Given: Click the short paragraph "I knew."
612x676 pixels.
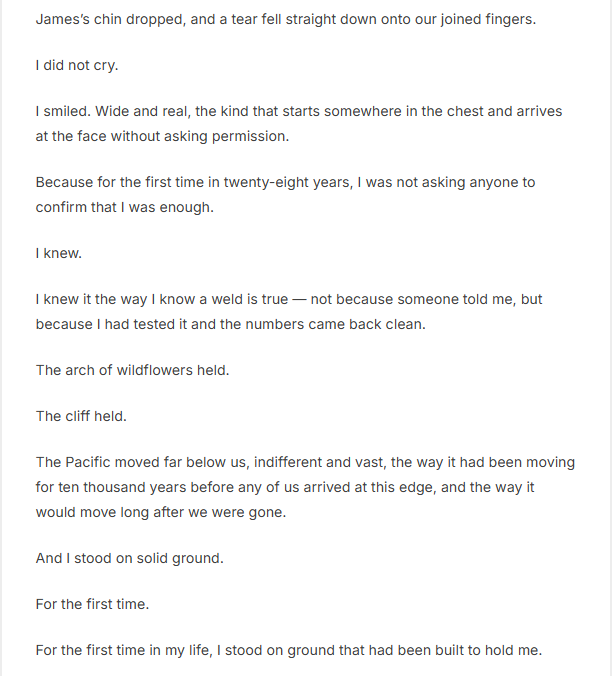Looking at the screenshot, I should (x=59, y=253).
